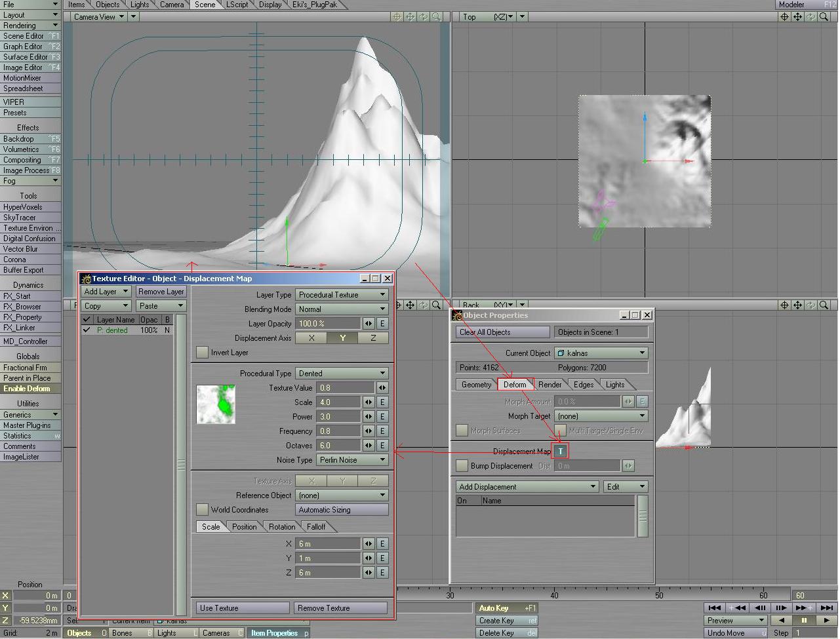Screen dimensions: 840x639
Task: Jump to next keyframe in transport controls
Action: tap(804, 608)
